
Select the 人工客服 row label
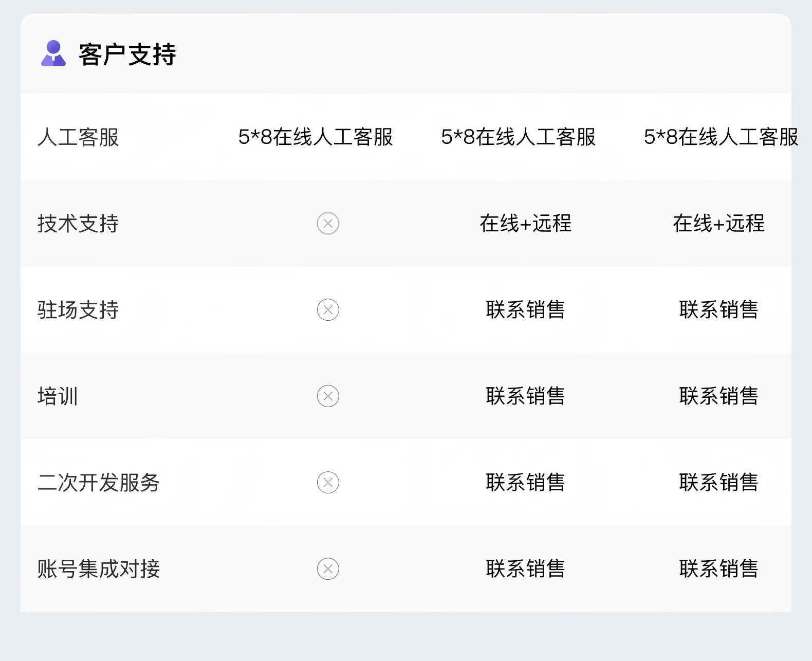click(78, 137)
